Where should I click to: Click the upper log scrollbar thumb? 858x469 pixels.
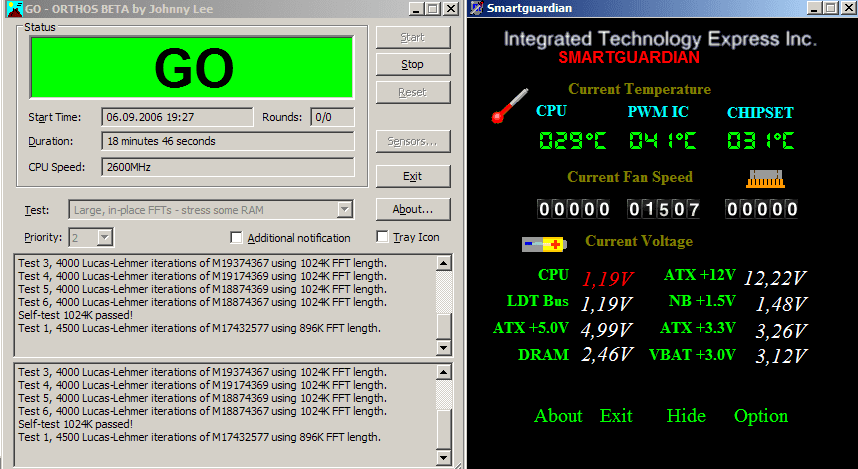(444, 326)
